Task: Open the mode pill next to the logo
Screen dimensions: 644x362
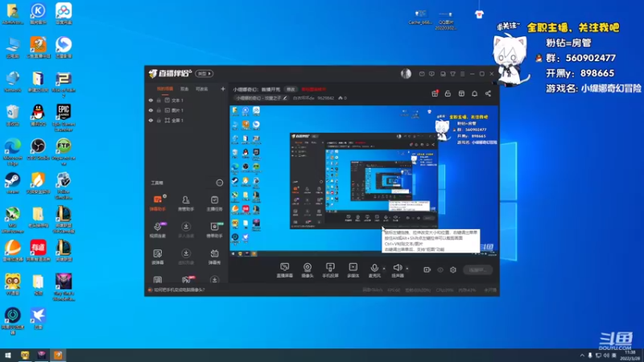Action: pos(204,73)
